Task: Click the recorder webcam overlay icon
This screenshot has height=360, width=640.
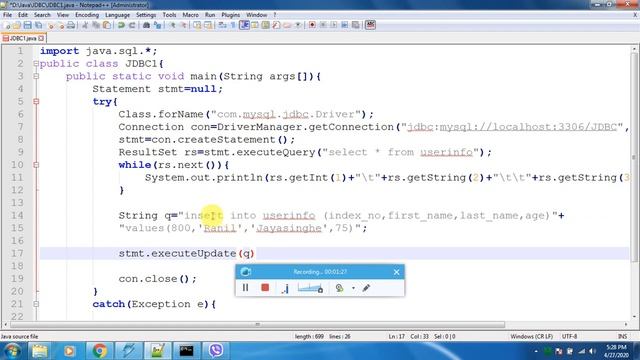Action: [x=339, y=288]
